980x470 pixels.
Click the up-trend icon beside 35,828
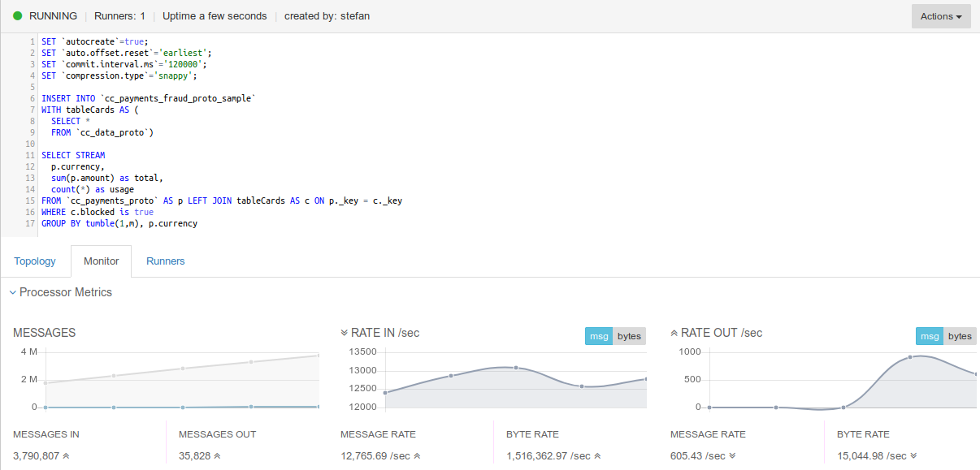click(x=217, y=456)
